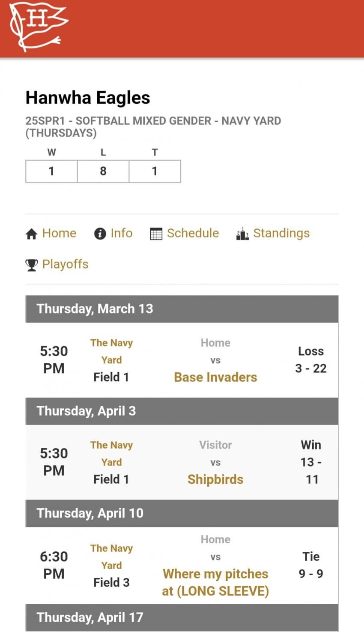View the Standings page
Viewport: 364px width, 632px height.
(281, 233)
